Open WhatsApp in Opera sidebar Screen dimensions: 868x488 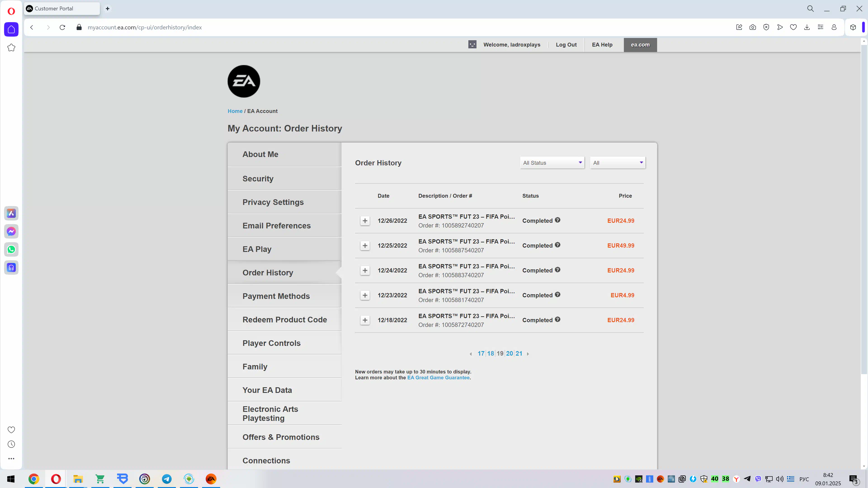click(11, 250)
